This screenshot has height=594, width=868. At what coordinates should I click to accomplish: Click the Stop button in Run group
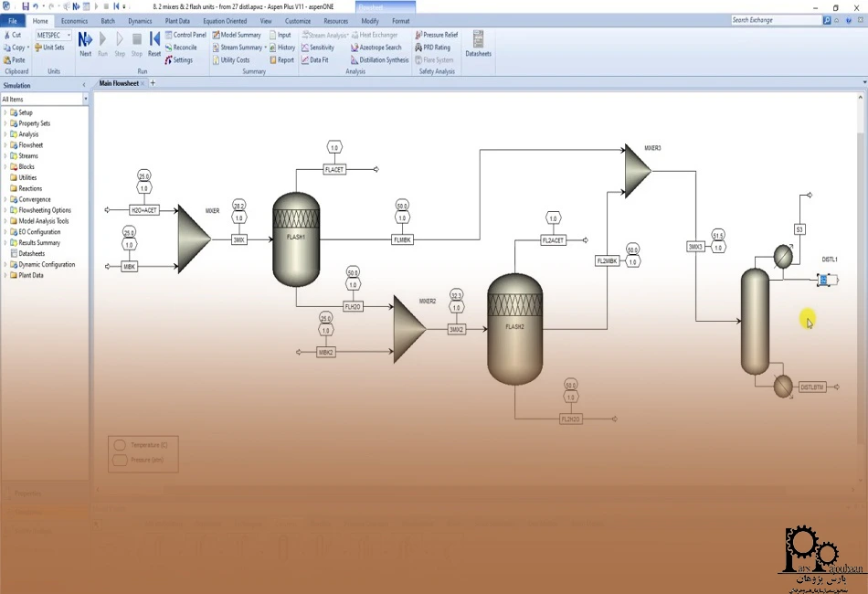(x=137, y=44)
